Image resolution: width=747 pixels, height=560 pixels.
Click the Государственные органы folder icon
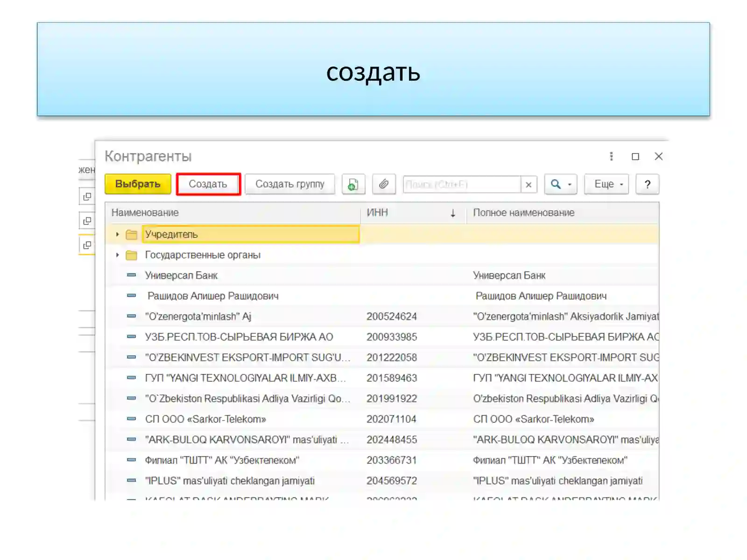coord(132,255)
